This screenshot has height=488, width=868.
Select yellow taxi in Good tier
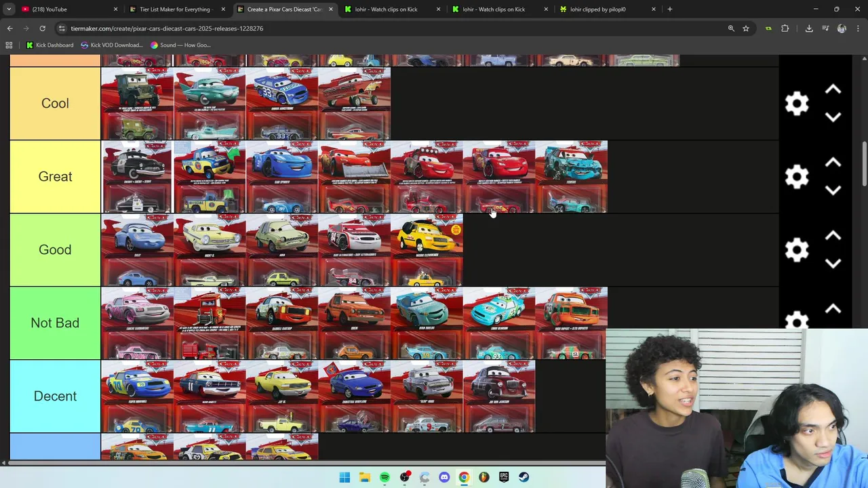[x=427, y=250]
